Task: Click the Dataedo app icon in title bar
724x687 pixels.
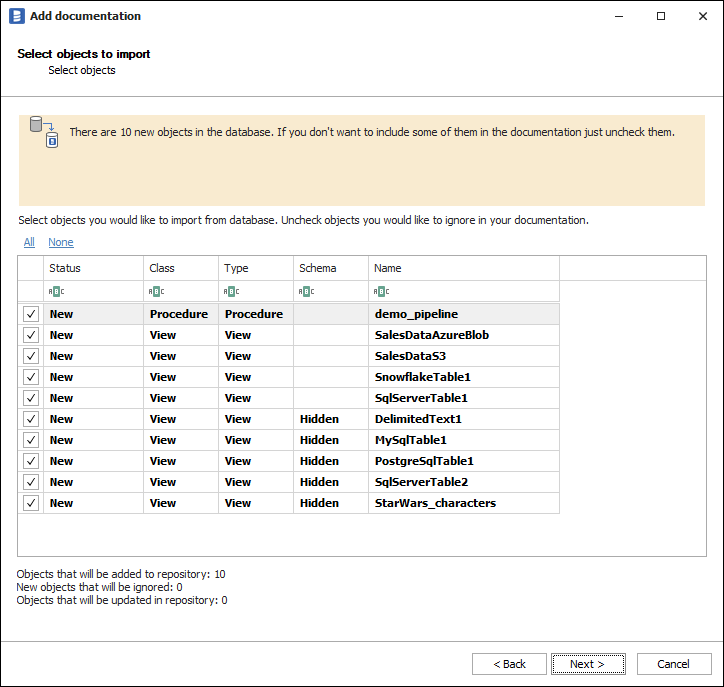Action: [x=16, y=16]
